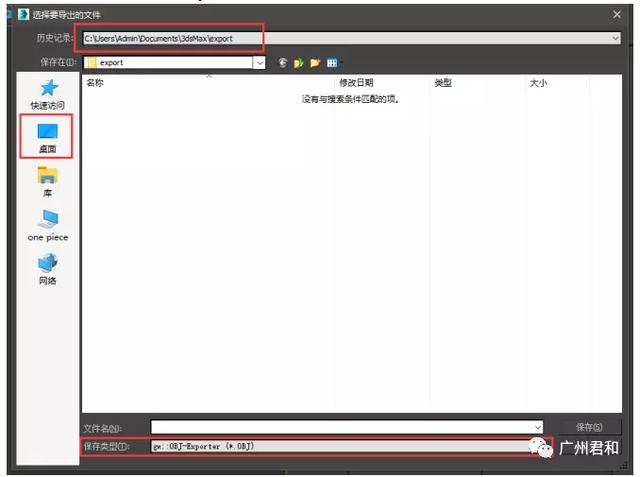Open the view menu icon
The width and height of the screenshot is (640, 477).
(x=333, y=62)
